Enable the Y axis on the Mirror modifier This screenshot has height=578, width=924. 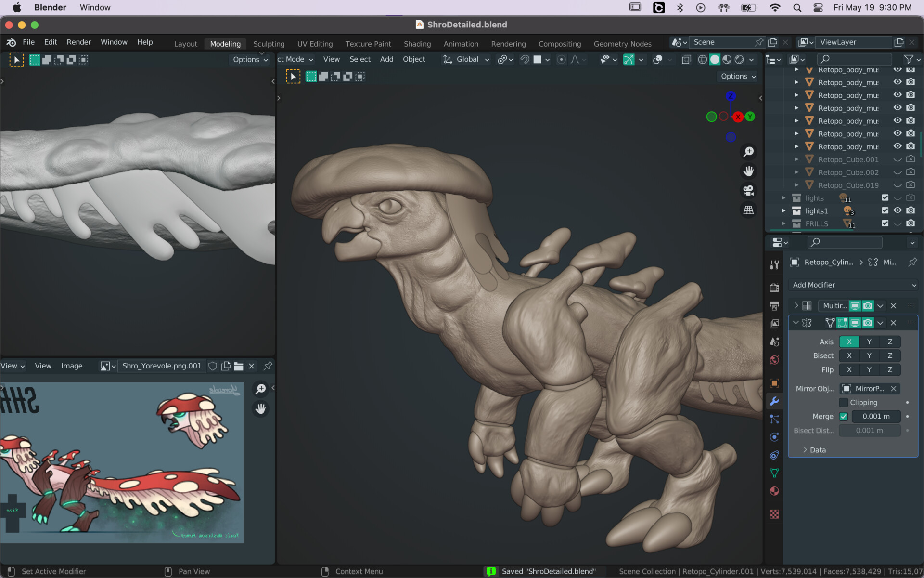(869, 342)
